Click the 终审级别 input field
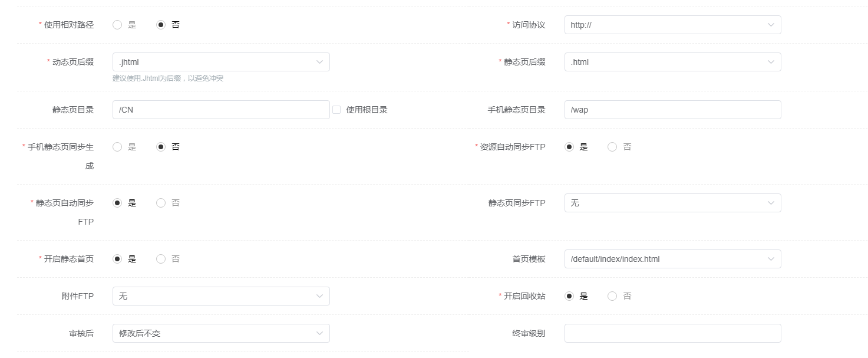The height and width of the screenshot is (358, 868). pyautogui.click(x=672, y=333)
